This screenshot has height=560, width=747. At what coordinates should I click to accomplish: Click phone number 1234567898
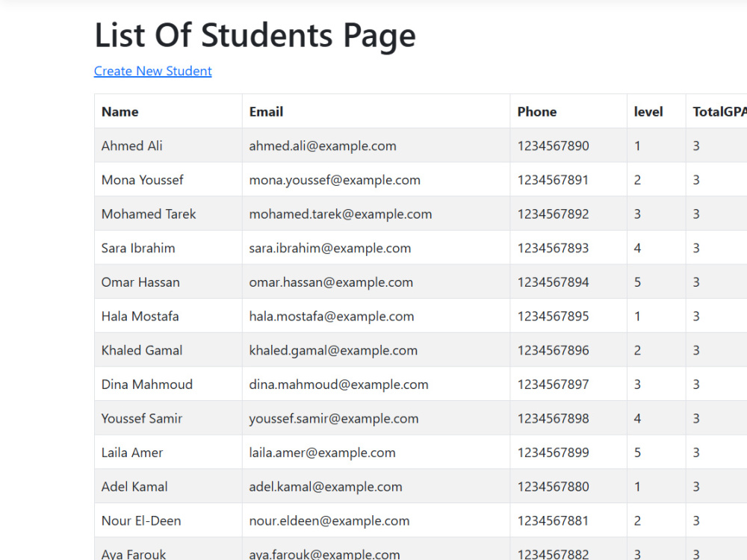pyautogui.click(x=553, y=419)
